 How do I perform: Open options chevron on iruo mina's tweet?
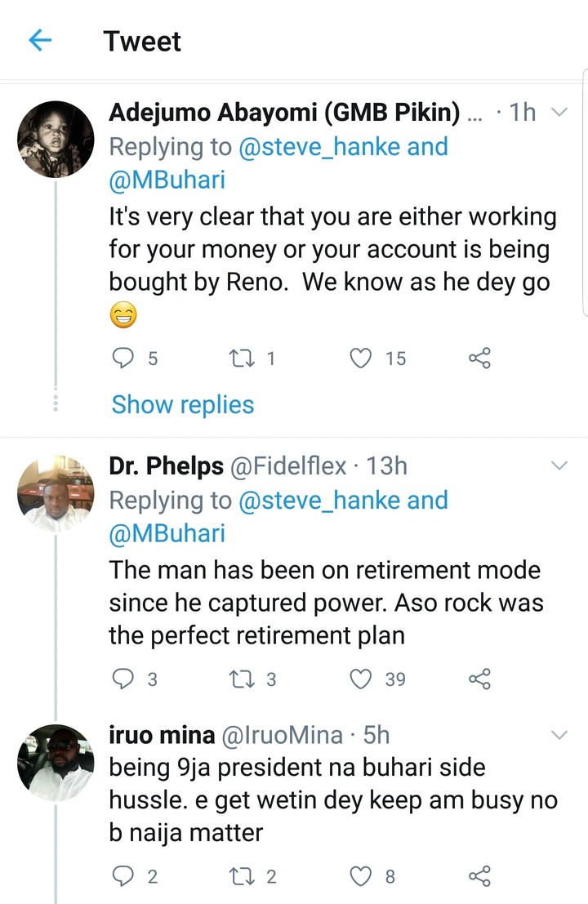559,735
